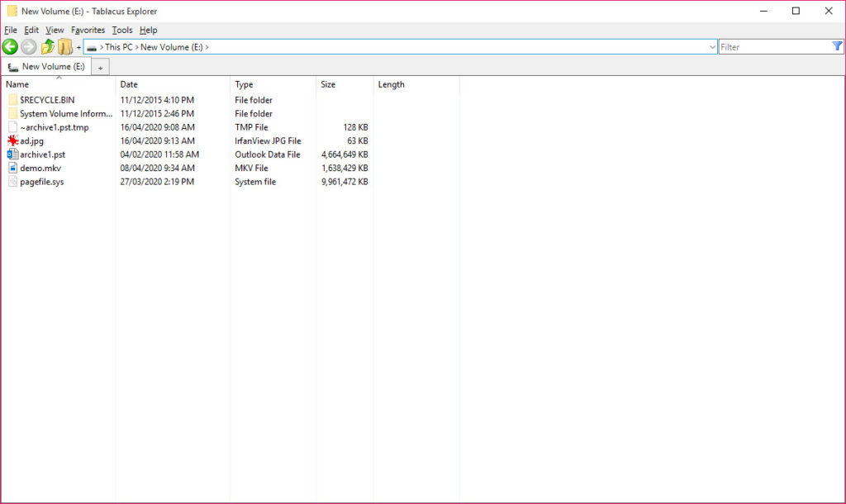This screenshot has width=846, height=504.
Task: Open the Edit menu
Action: 31,31
